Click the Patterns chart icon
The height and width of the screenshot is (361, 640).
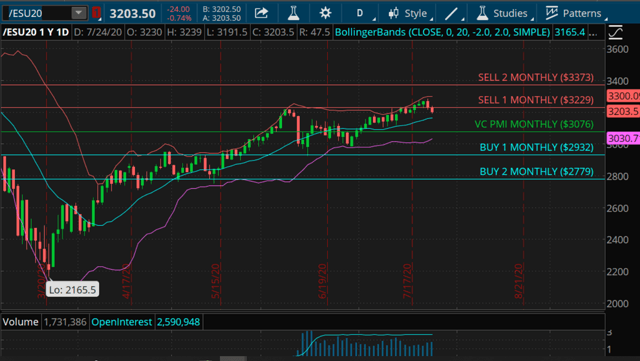click(x=551, y=13)
